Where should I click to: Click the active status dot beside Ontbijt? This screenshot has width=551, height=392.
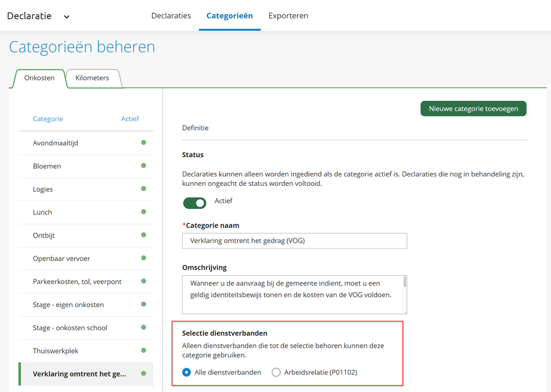[x=143, y=235]
